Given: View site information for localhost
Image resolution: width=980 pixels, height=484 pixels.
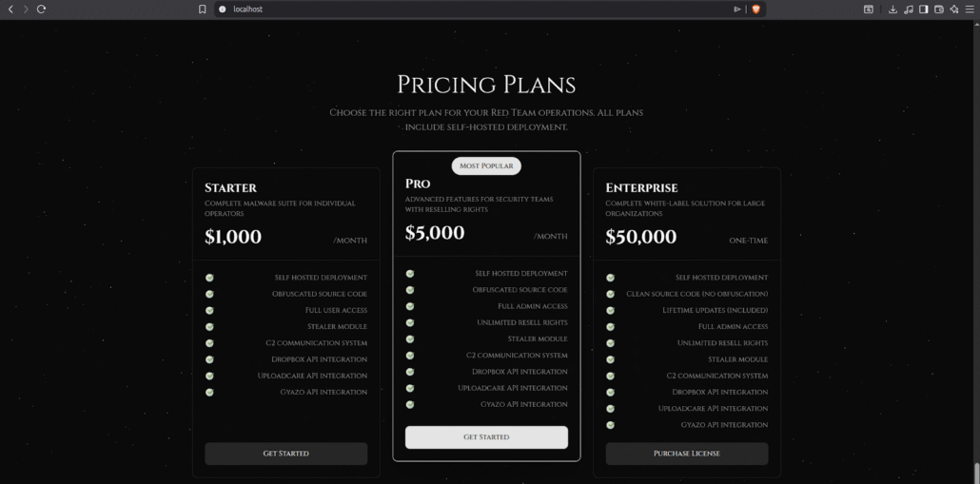Looking at the screenshot, I should point(223,9).
